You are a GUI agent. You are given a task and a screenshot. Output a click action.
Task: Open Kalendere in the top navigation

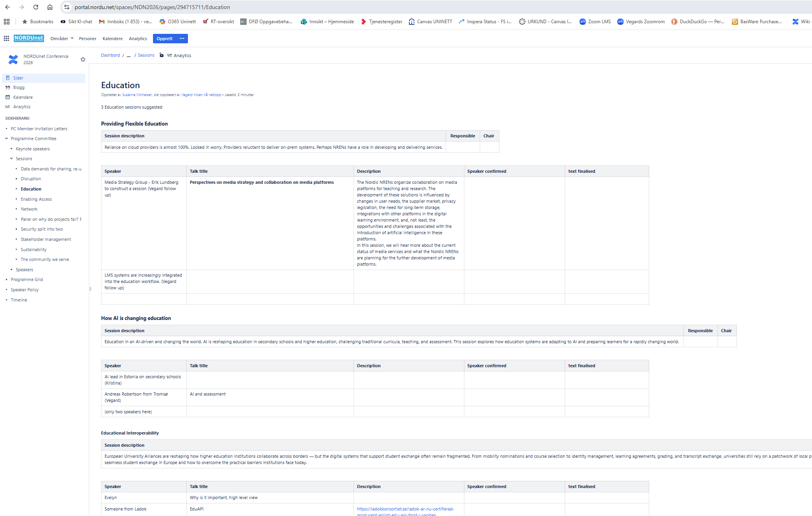click(112, 39)
